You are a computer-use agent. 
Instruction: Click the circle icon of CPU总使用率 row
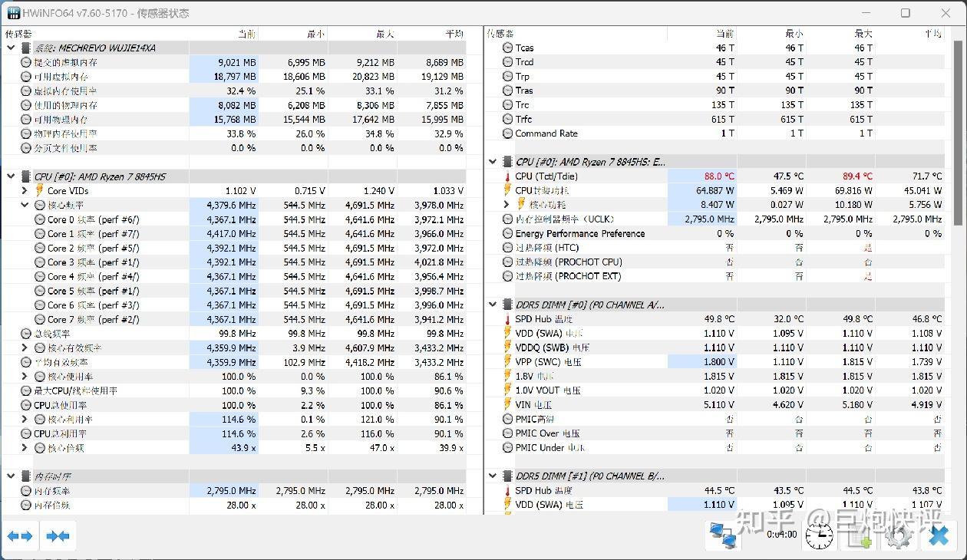(26, 405)
